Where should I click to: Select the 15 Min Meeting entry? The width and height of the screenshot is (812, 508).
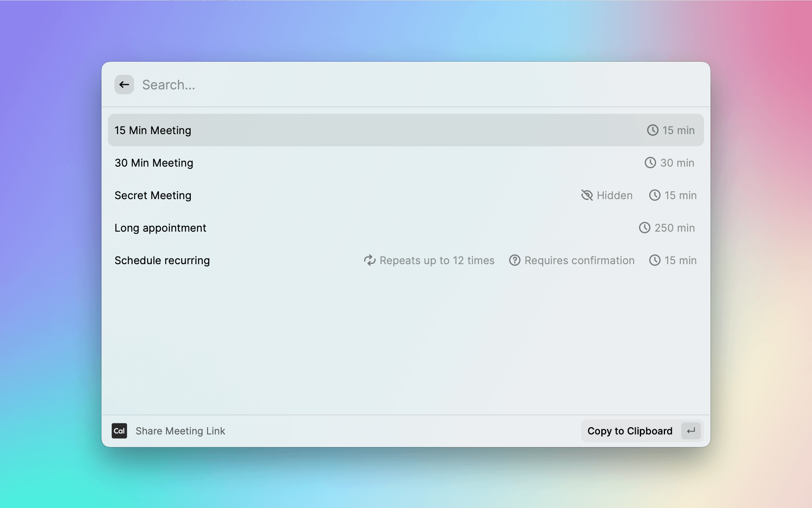coord(153,130)
